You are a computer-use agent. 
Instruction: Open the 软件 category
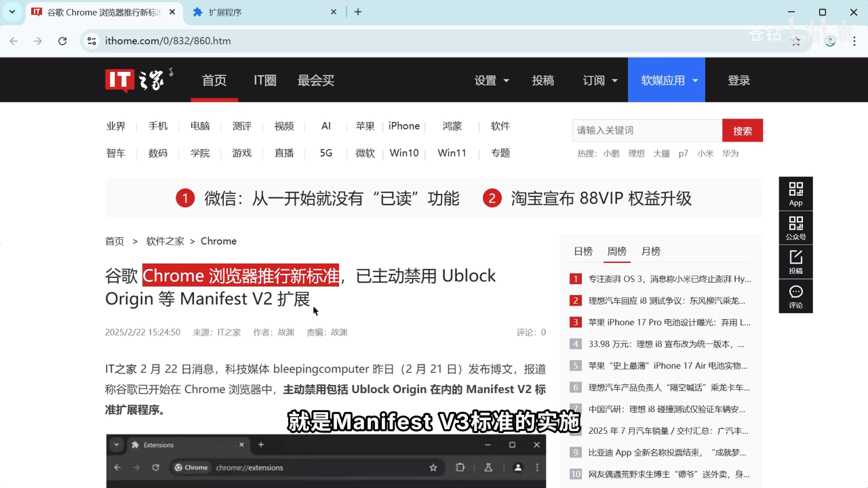pyautogui.click(x=500, y=126)
